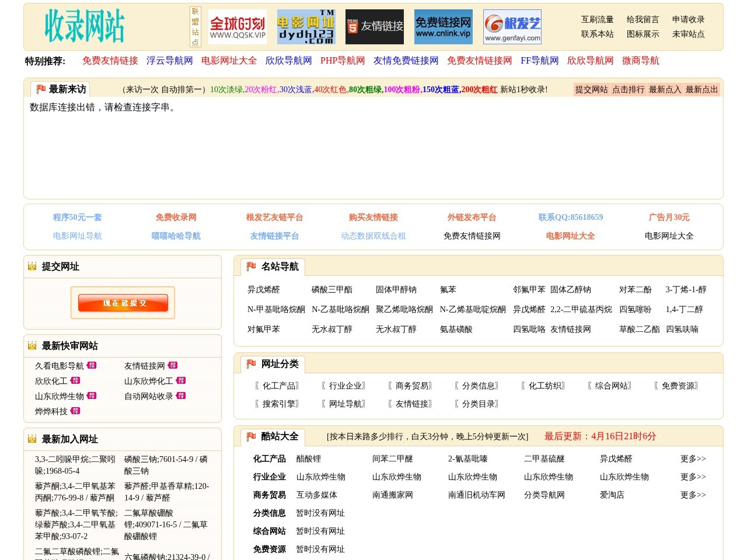Click the 外链发布平台 ad link
The width and height of the screenshot is (747, 560).
(472, 217)
